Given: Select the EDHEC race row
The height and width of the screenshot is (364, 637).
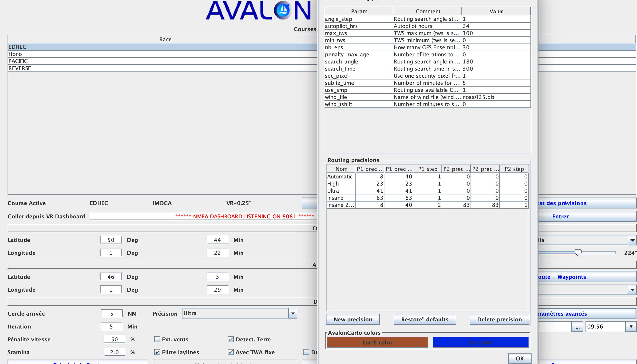Looking at the screenshot, I should pos(162,47).
